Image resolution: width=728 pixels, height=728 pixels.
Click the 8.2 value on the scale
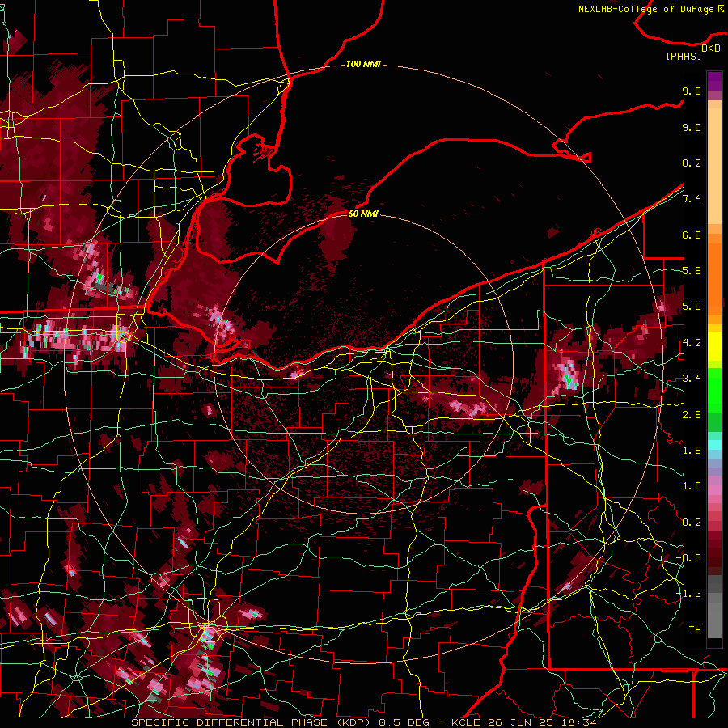coord(692,163)
